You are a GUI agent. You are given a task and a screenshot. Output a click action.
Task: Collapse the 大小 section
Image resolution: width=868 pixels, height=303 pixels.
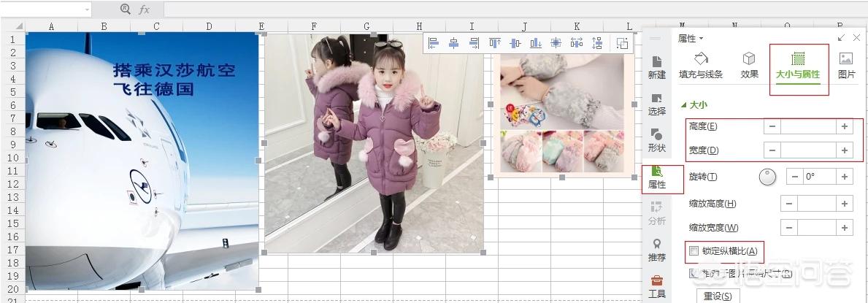coord(683,104)
